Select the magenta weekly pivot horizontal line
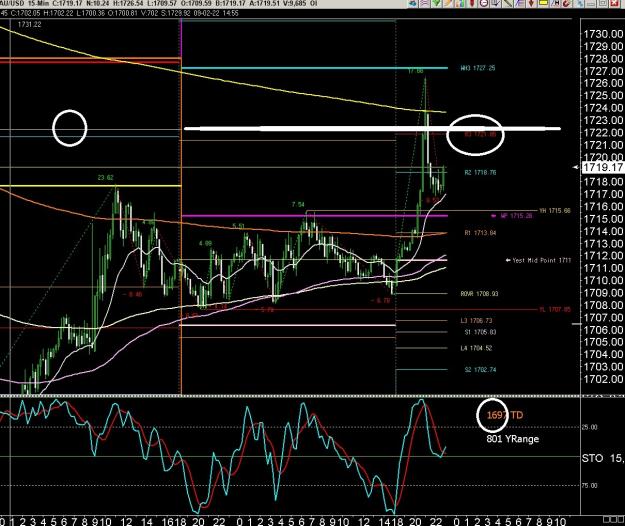This screenshot has height=526, width=625. point(314,216)
